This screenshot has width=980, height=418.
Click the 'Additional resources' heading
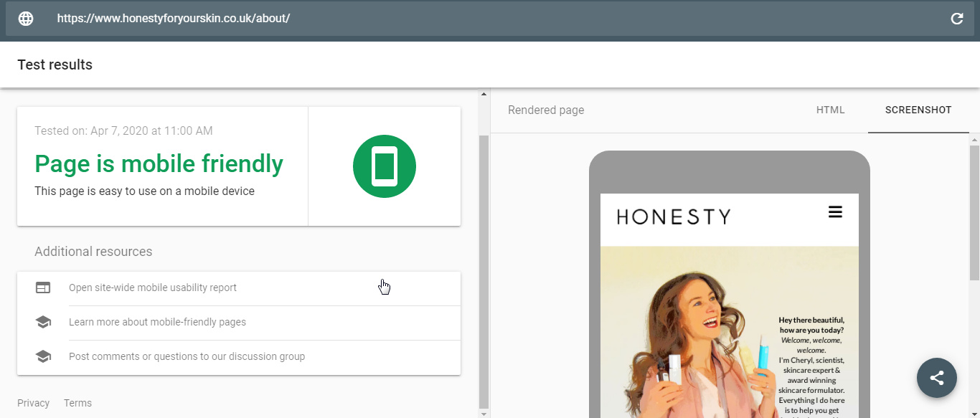tap(93, 252)
